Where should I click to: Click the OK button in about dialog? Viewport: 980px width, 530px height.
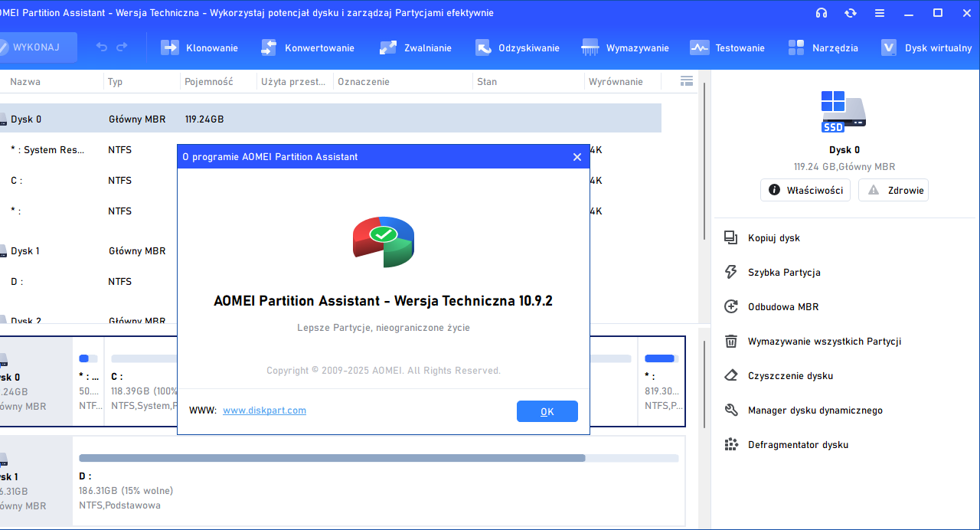547,411
